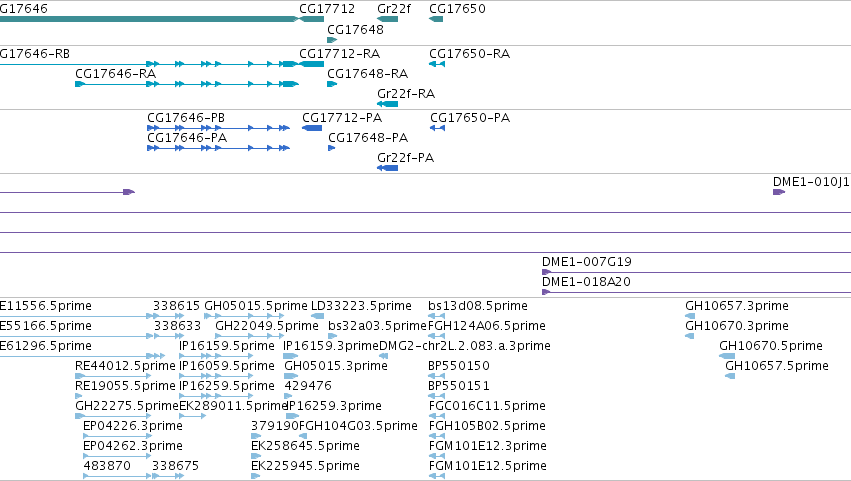The image size is (851, 481).
Task: Click the CG17650-RA transcript arrow
Action: pyautogui.click(x=437, y=64)
